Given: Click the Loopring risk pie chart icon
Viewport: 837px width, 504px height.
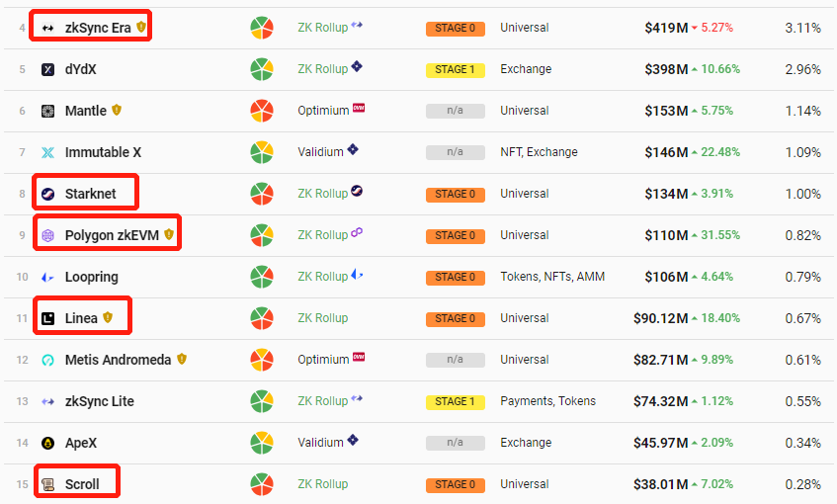Looking at the screenshot, I should [262, 277].
